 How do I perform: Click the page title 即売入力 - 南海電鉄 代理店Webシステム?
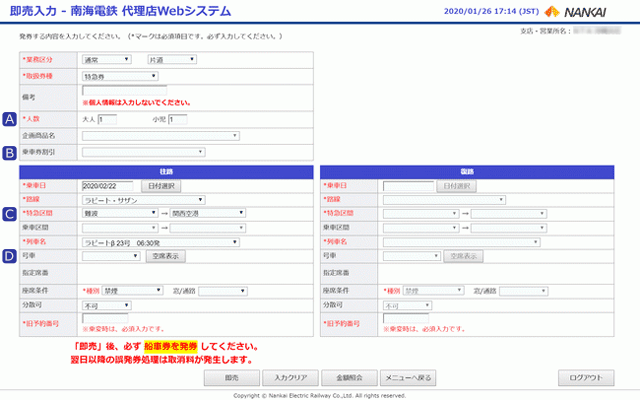[120, 11]
